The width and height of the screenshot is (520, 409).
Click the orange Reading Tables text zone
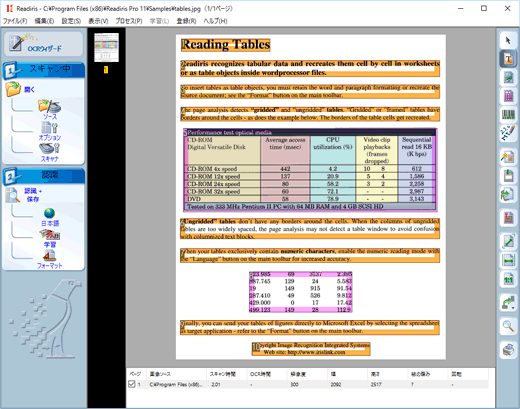point(226,45)
